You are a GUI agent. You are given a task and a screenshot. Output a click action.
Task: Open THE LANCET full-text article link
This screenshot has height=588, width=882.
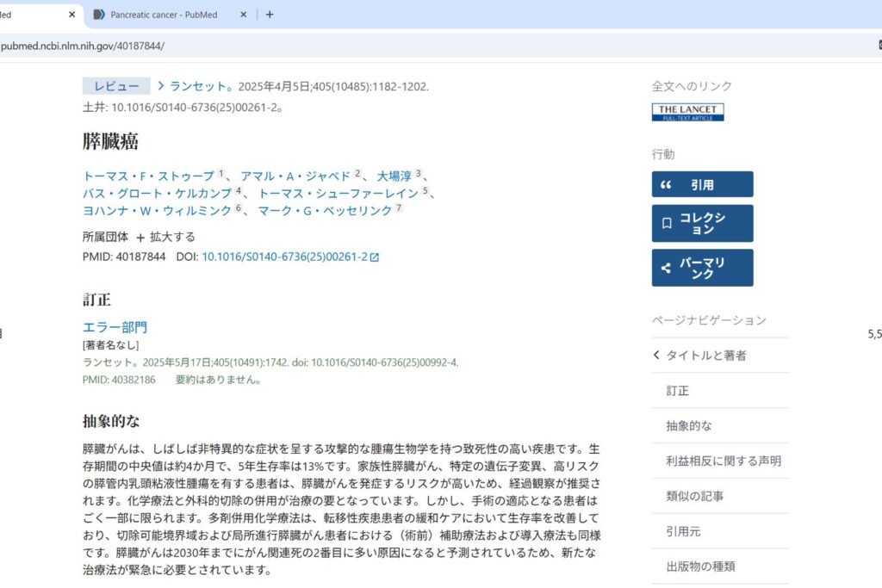tap(687, 111)
